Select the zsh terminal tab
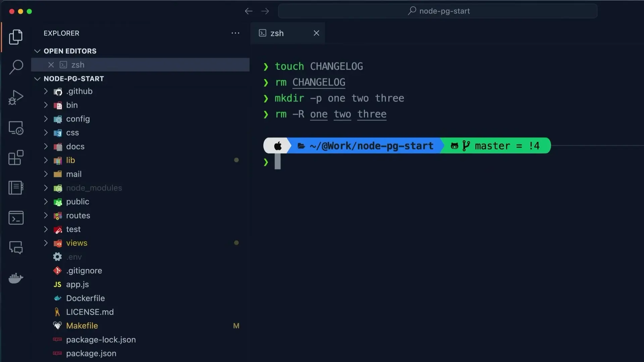Screen dimensions: 644x362 287,33
